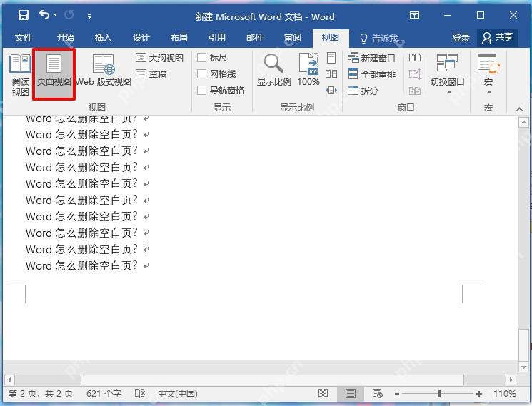
Task: Open the 切换窗口 switch windows dropdown
Action: (x=448, y=74)
